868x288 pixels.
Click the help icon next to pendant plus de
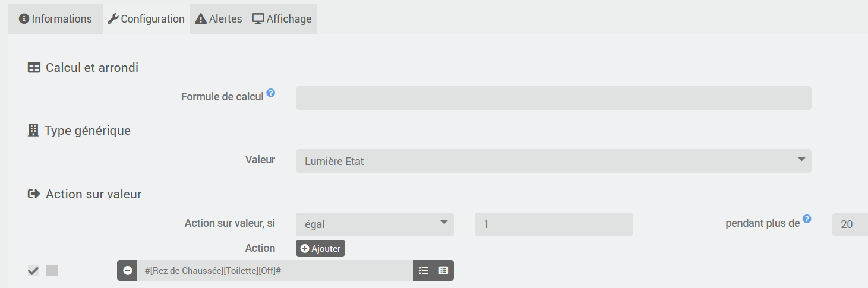[807, 219]
